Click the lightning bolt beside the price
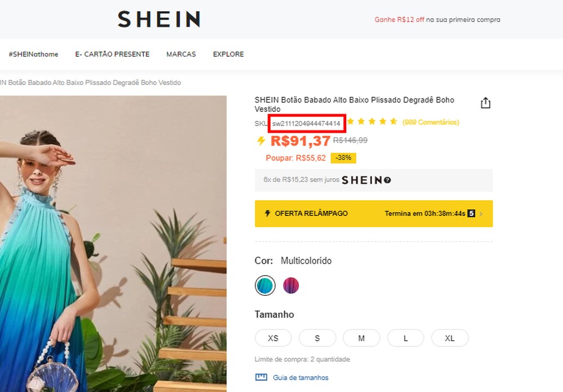 [x=261, y=141]
